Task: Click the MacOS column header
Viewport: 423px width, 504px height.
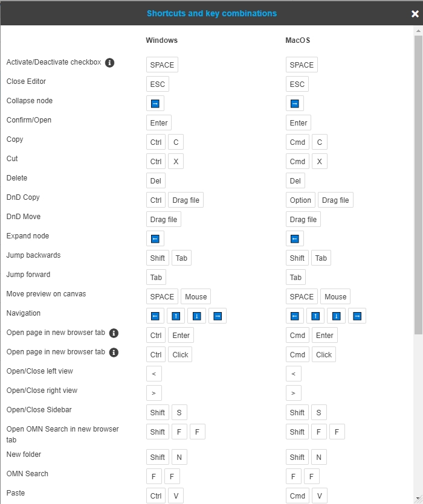Action: tap(297, 40)
